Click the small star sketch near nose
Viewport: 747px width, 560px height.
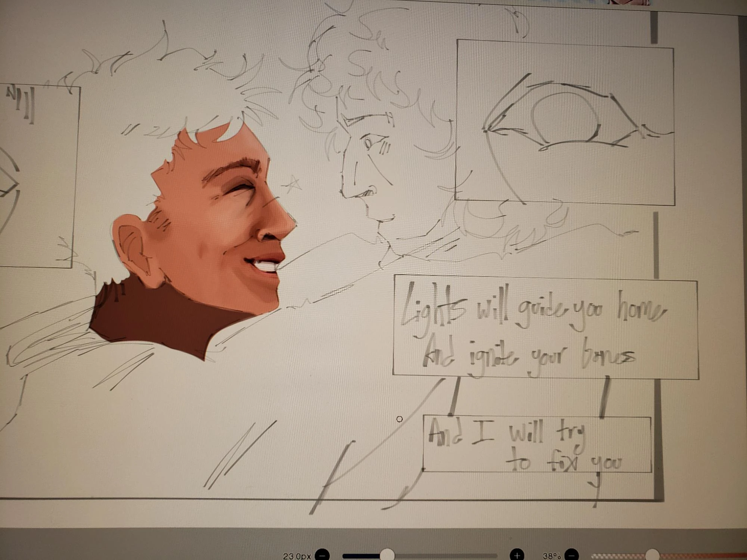coord(292,185)
